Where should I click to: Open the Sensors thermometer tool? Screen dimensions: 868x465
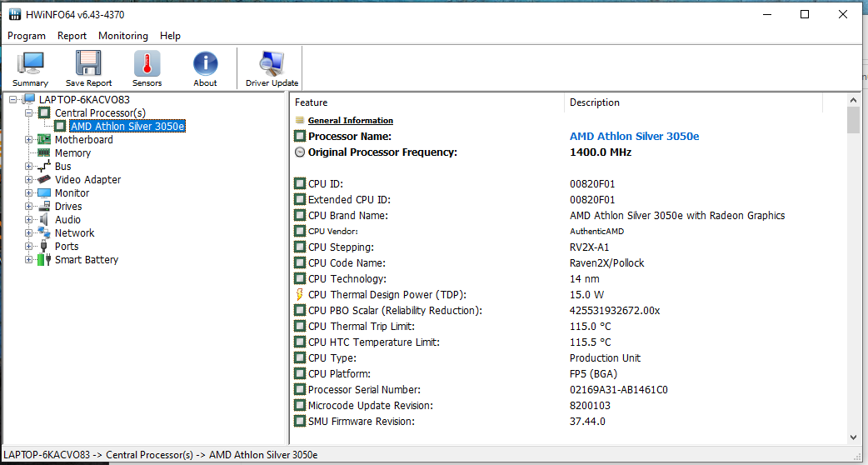[x=147, y=68]
